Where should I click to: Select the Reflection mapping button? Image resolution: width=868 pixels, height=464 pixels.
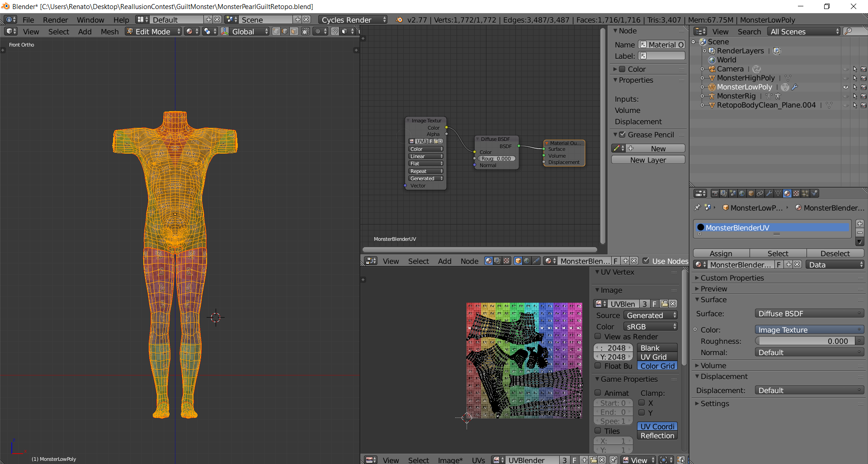tap(657, 435)
